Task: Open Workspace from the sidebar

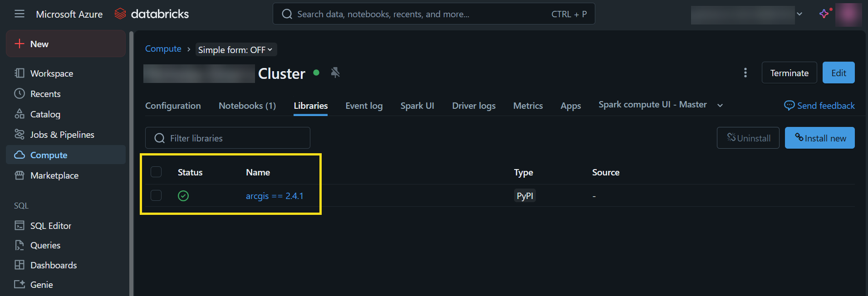Action: coord(51,73)
